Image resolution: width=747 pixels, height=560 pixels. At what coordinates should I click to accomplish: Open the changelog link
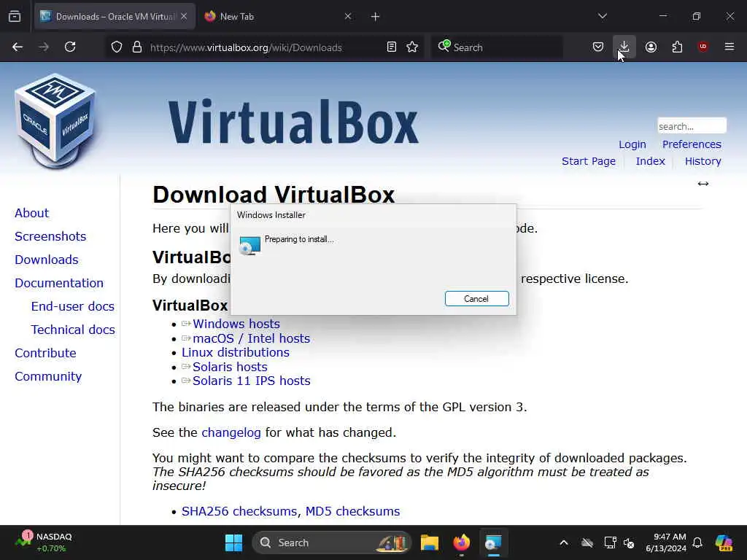(231, 432)
